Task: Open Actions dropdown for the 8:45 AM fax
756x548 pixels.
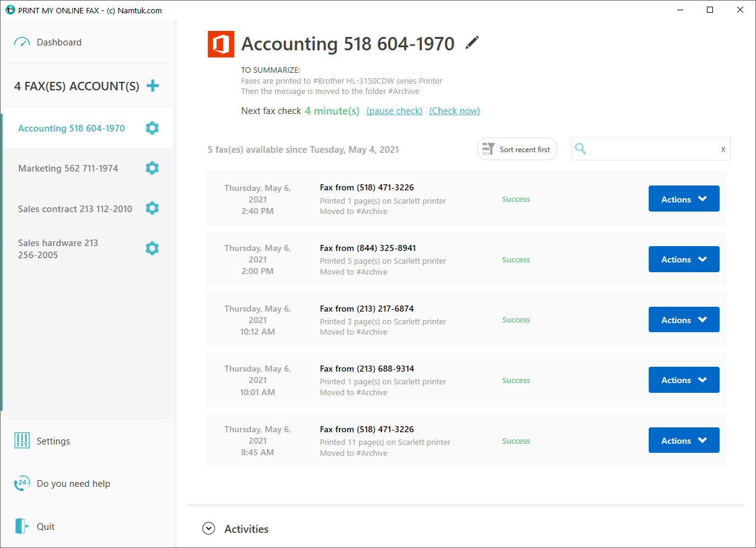Action: click(684, 441)
